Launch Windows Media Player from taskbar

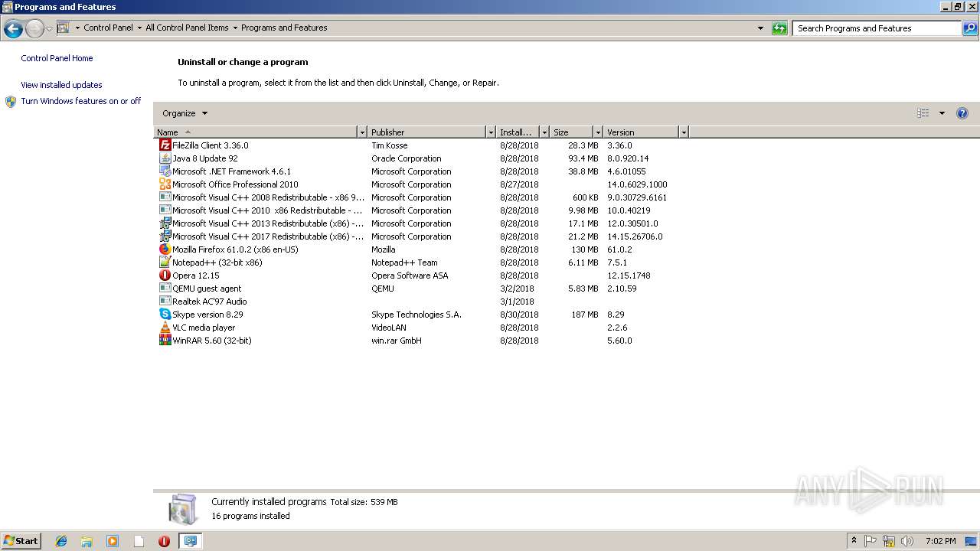pos(113,541)
